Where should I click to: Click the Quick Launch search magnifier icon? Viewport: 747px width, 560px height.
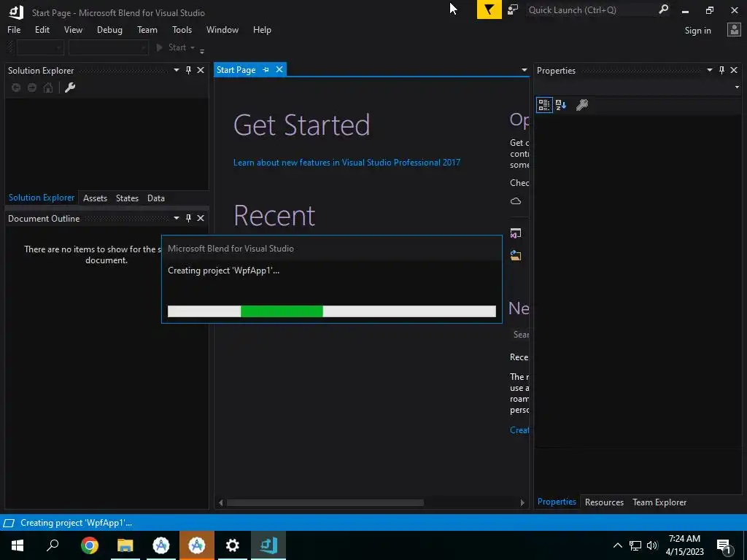tap(663, 9)
